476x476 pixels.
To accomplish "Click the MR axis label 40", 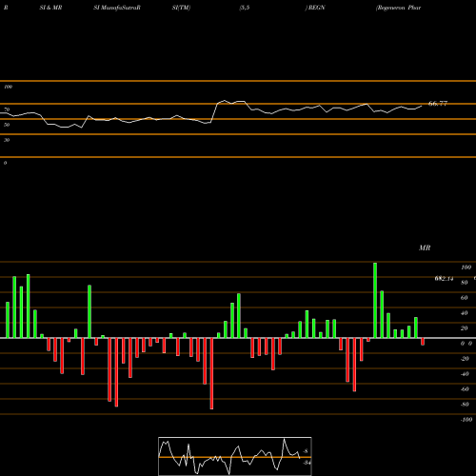I will tap(464, 313).
